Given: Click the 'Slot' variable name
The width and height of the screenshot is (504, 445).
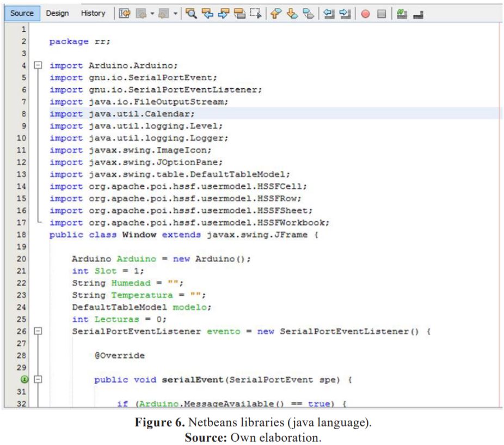Looking at the screenshot, I should [106, 271].
